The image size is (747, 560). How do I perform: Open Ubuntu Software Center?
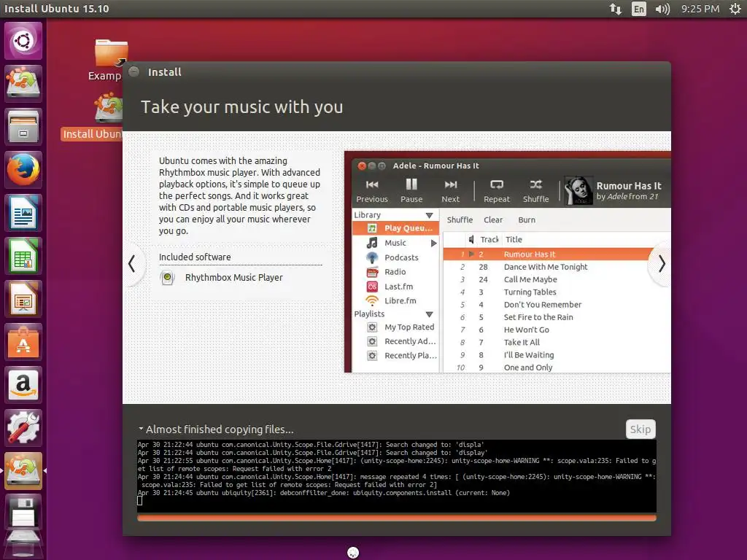click(23, 341)
